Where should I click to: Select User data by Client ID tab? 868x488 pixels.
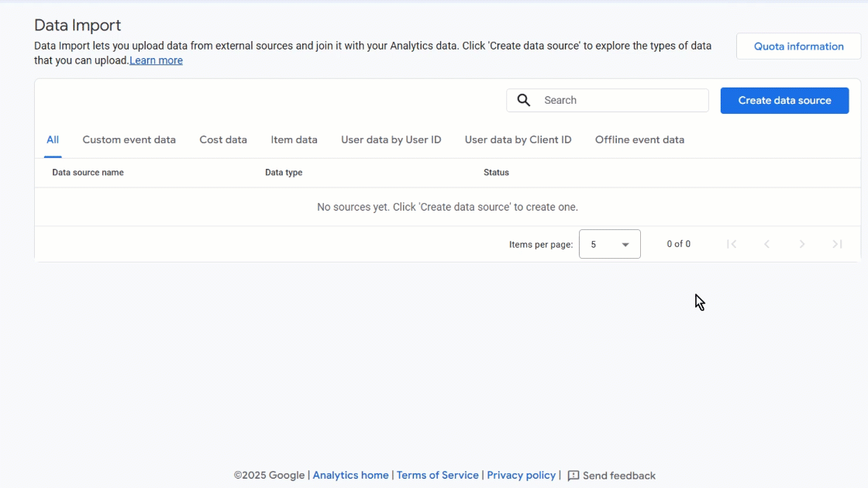(518, 140)
